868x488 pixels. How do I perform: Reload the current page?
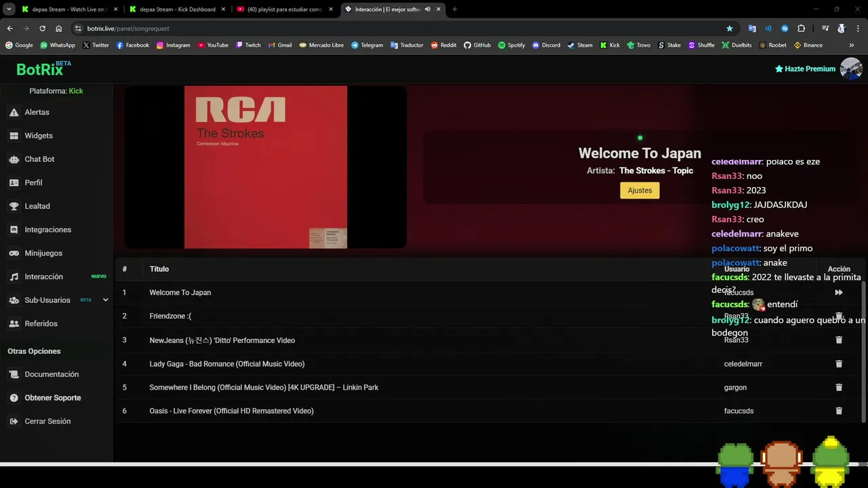pyautogui.click(x=42, y=28)
